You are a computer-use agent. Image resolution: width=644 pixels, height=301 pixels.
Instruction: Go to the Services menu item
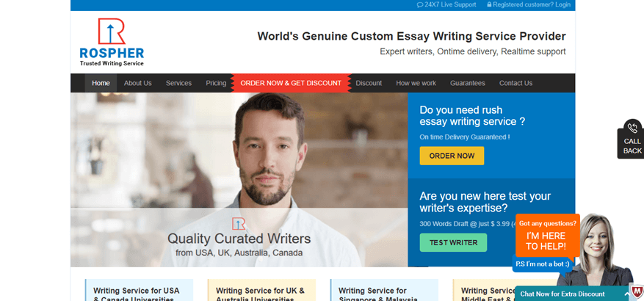(178, 83)
